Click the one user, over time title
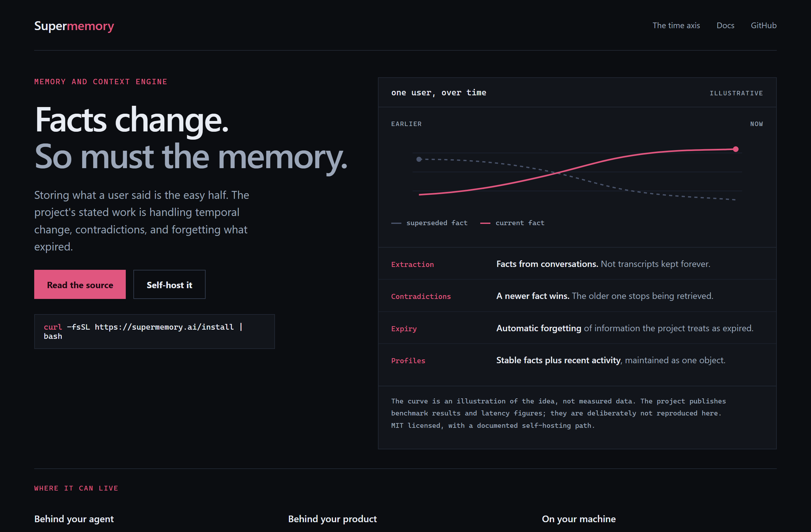Screen dimensions: 811x532 tap(438, 93)
